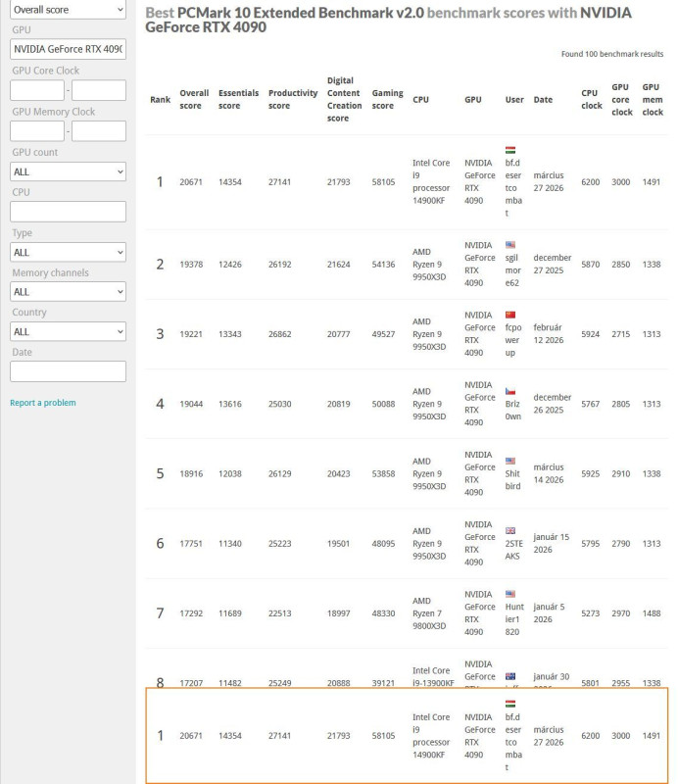The height and width of the screenshot is (784, 678).
Task: Click overall score 17292 in rank 7 row
Action: click(x=191, y=613)
